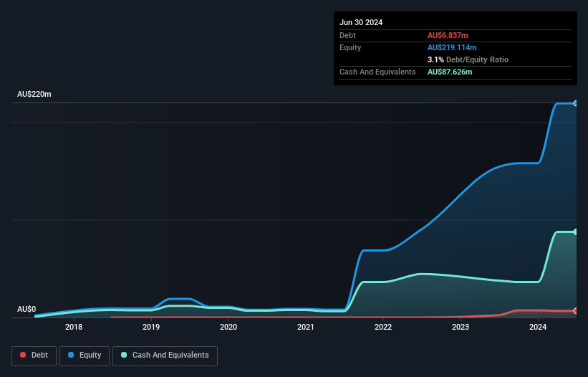588x377 pixels.
Task: Toggle Cash And Equivalents legend button
Action: (165, 355)
